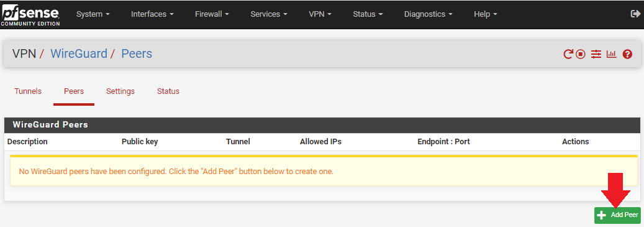Open the help question mark icon
The image size is (644, 227).
[627, 54]
